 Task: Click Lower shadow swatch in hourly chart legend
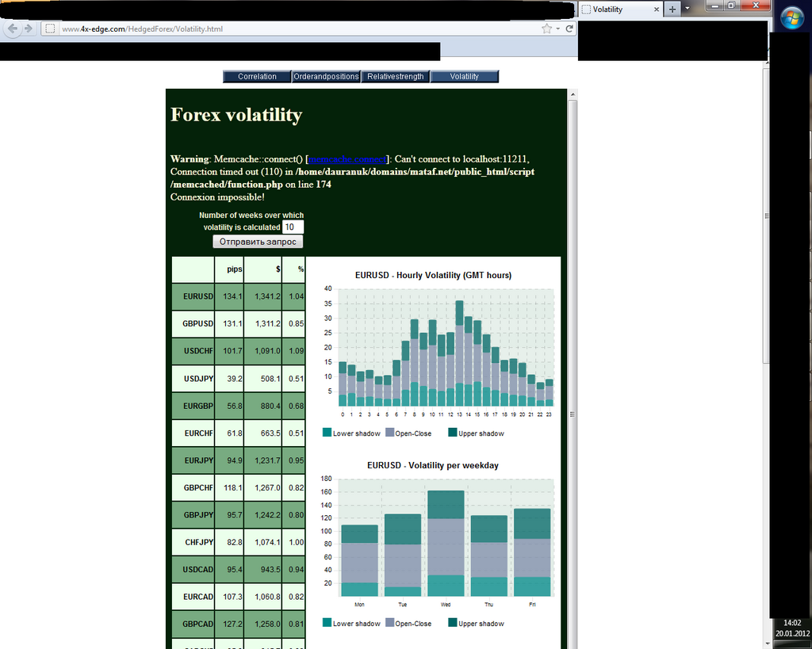coord(327,433)
